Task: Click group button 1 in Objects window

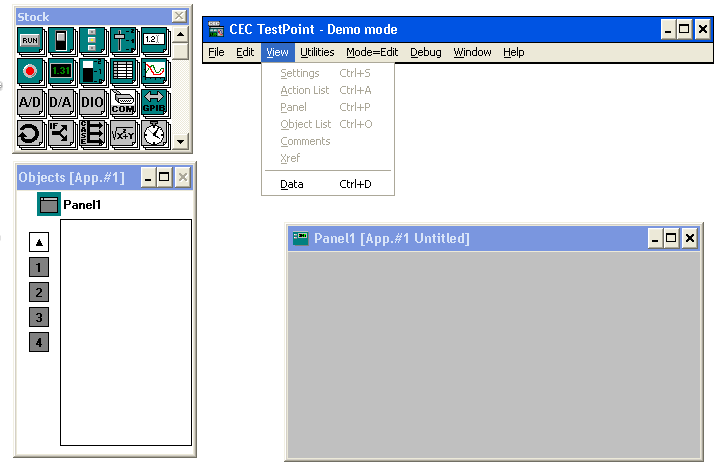Action: click(x=39, y=267)
